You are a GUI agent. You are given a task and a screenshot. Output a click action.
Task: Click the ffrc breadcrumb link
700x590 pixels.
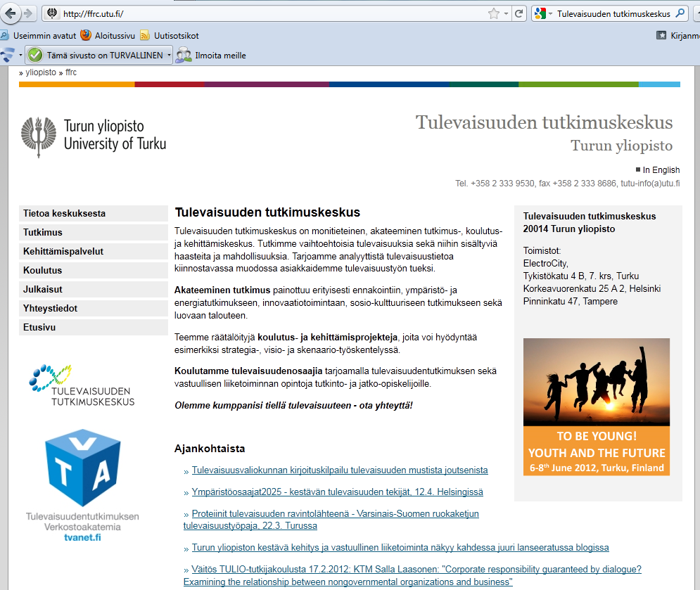[x=71, y=72]
